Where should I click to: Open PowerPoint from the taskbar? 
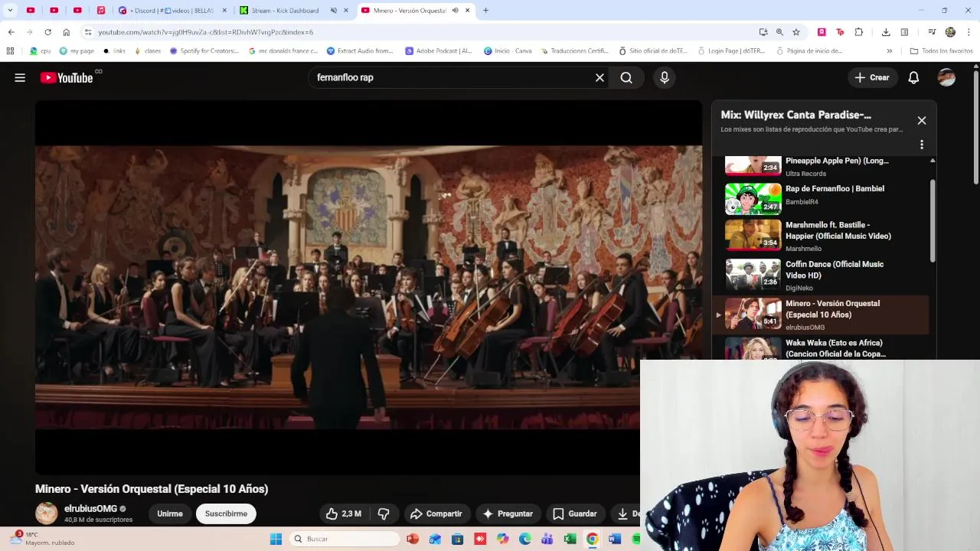413,539
